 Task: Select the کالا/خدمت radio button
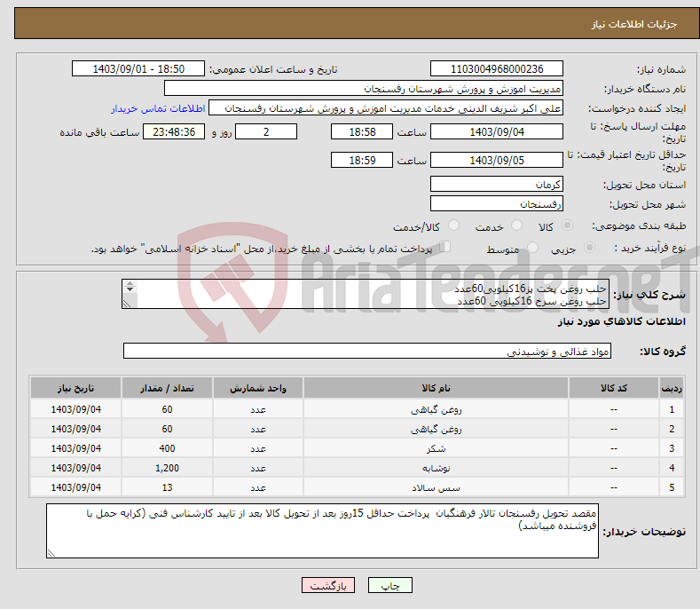point(453,225)
